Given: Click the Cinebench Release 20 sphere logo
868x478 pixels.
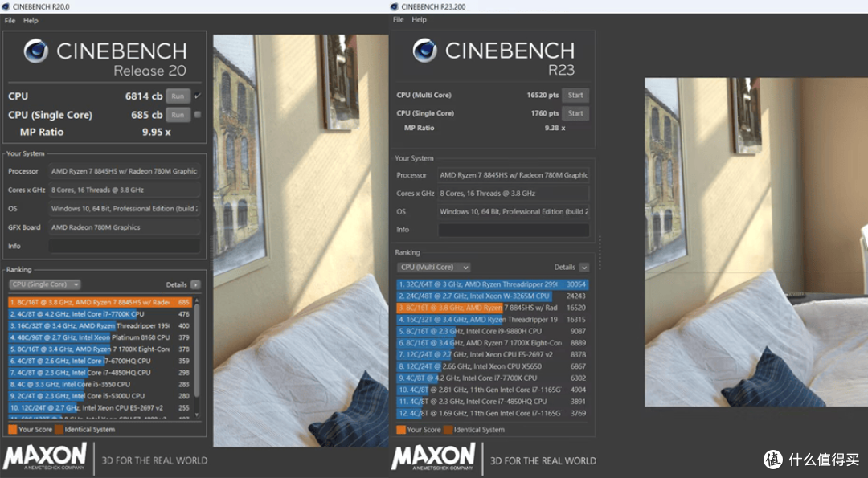Looking at the screenshot, I should pos(35,51).
